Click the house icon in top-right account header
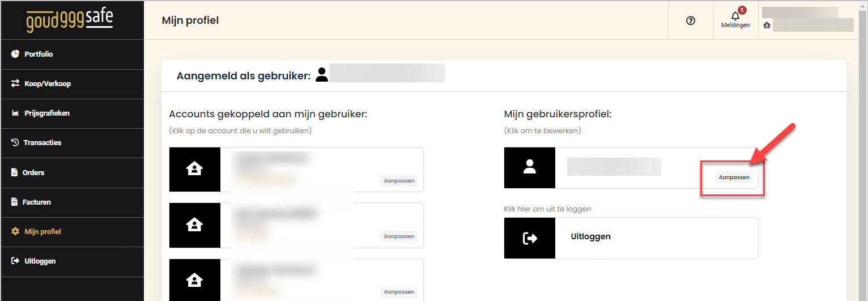The image size is (868, 301). pos(767,25)
